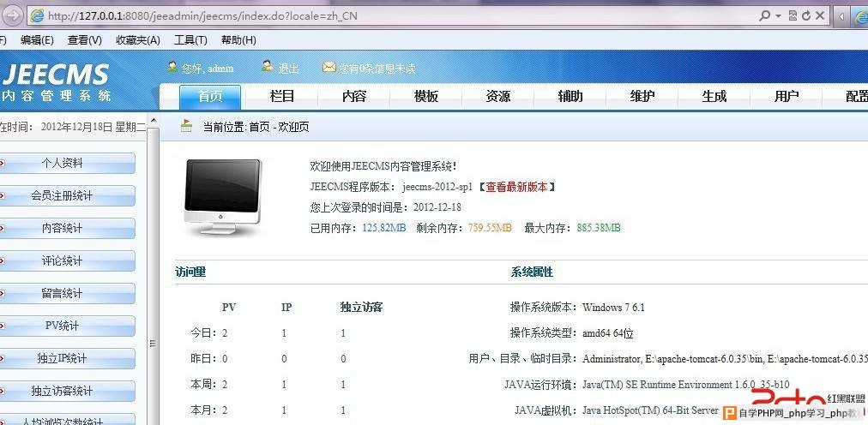Screen dimensions: 868x425
Task: Switch to the 用户 tab
Action: (786, 97)
